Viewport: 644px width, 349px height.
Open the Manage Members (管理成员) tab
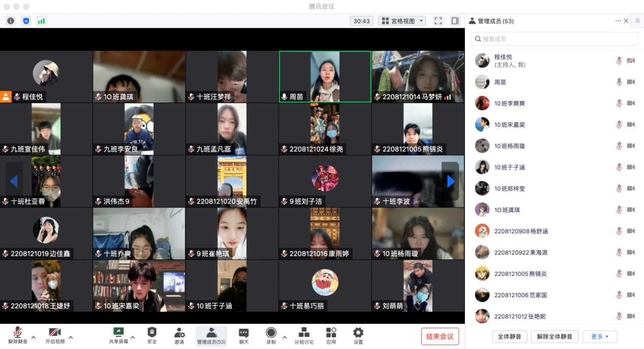(x=211, y=335)
